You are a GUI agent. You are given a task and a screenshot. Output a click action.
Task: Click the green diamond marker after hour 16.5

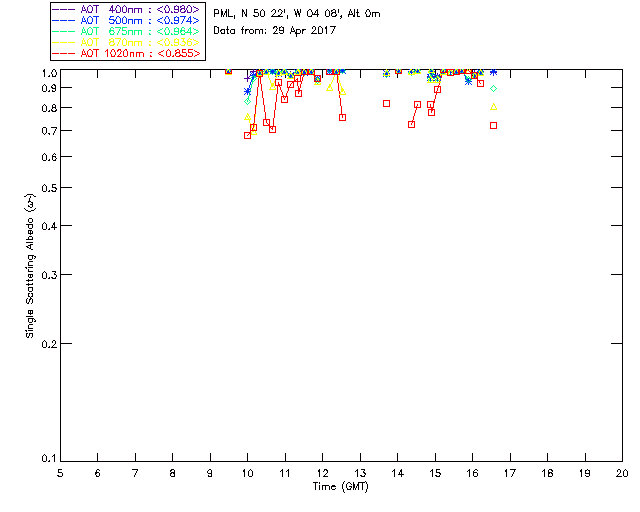click(493, 88)
